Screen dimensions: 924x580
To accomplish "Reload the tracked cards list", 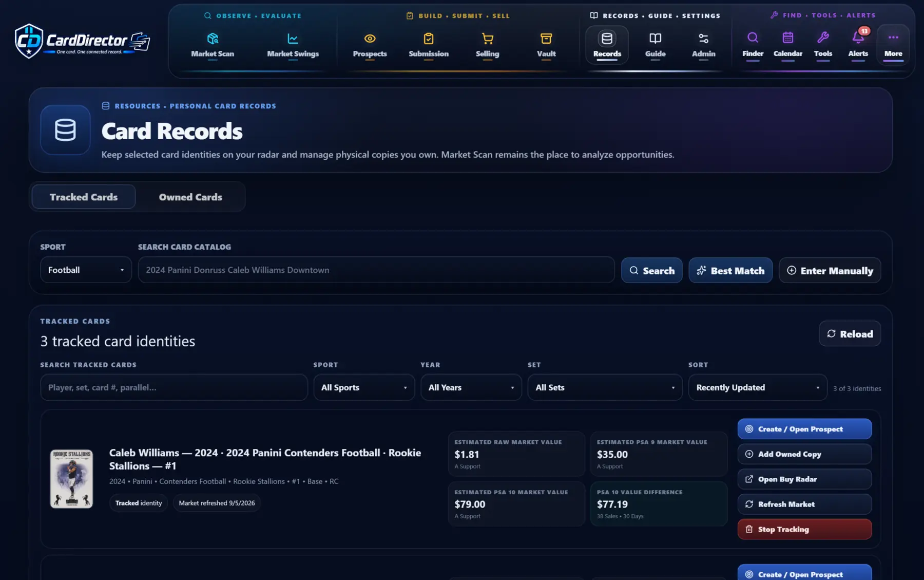I will pyautogui.click(x=850, y=333).
